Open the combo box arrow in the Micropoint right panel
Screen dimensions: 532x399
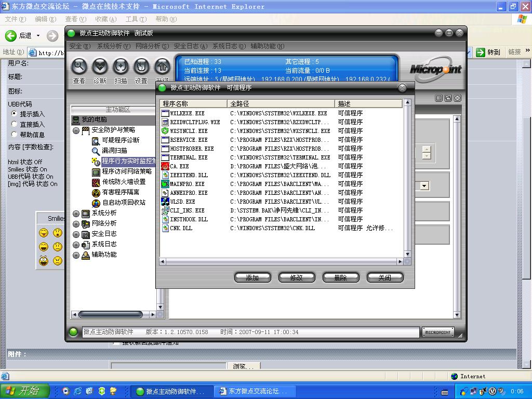click(424, 186)
